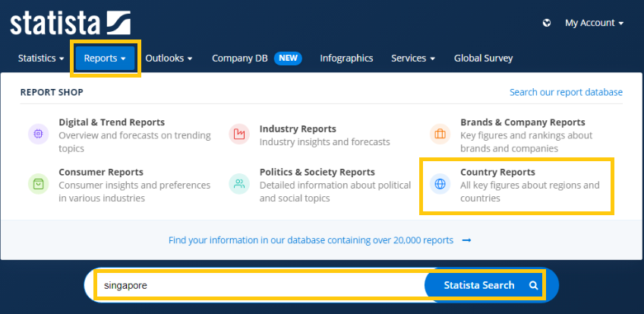Image resolution: width=644 pixels, height=314 pixels.
Task: Click the Brands & Company briefcase icon
Action: pyautogui.click(x=440, y=134)
